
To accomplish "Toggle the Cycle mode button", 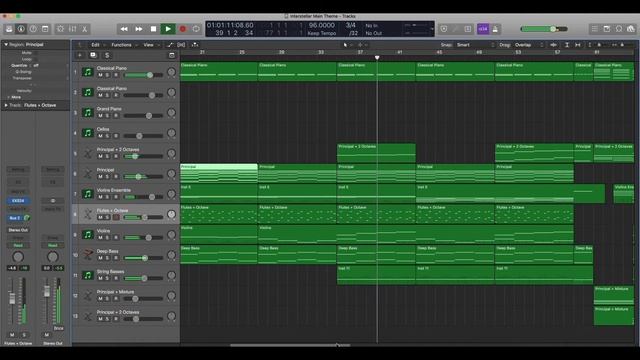I will pyautogui.click(x=196, y=29).
